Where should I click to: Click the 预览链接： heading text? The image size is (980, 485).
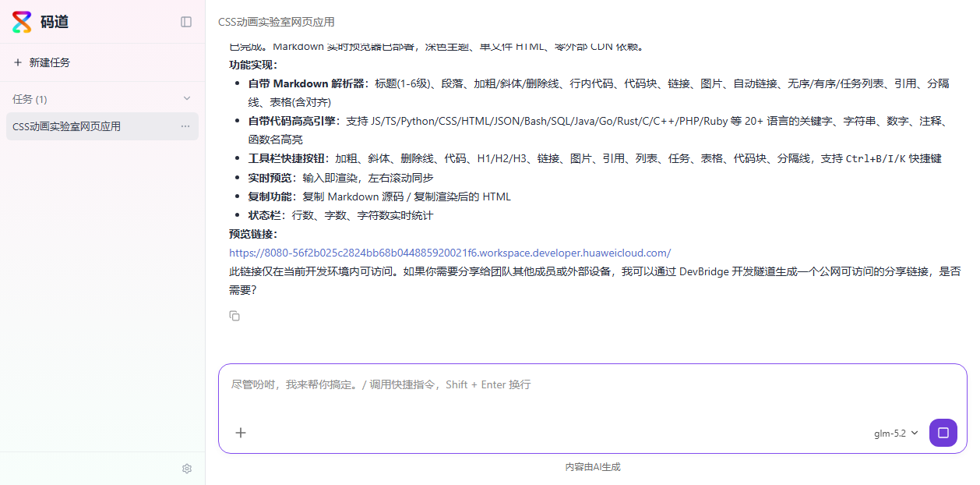(253, 234)
